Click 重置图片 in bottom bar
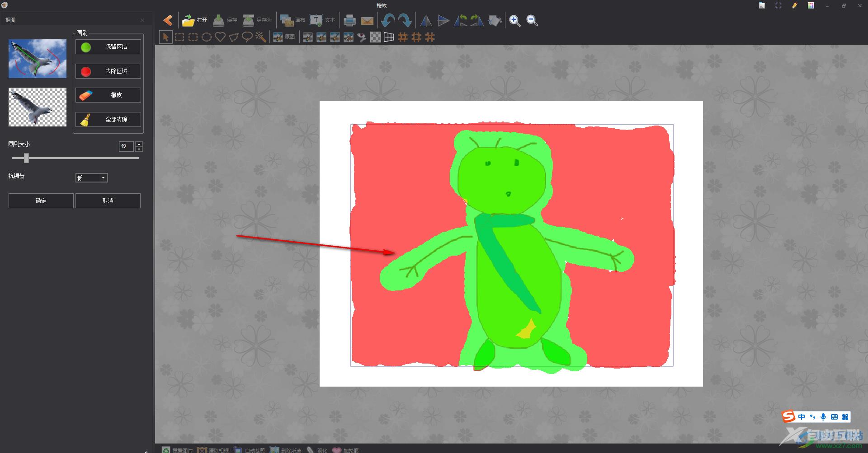The image size is (868, 453). tap(177, 450)
